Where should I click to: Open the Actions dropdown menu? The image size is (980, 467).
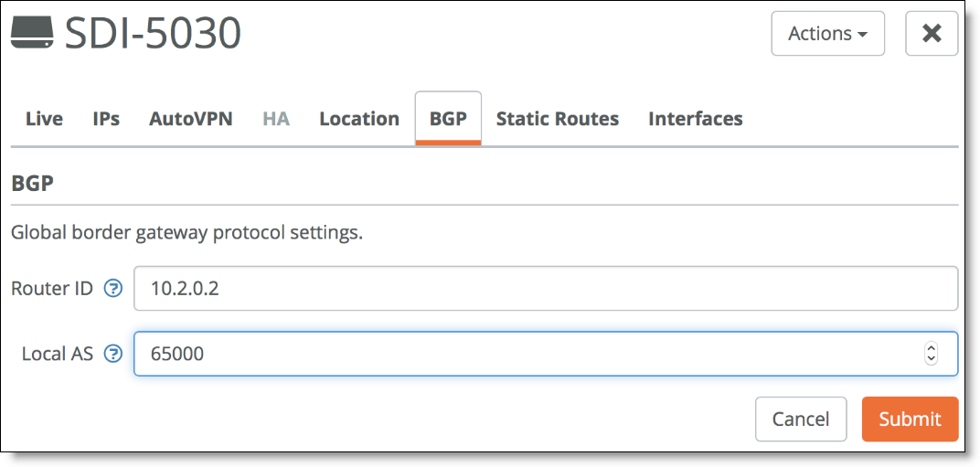[827, 33]
